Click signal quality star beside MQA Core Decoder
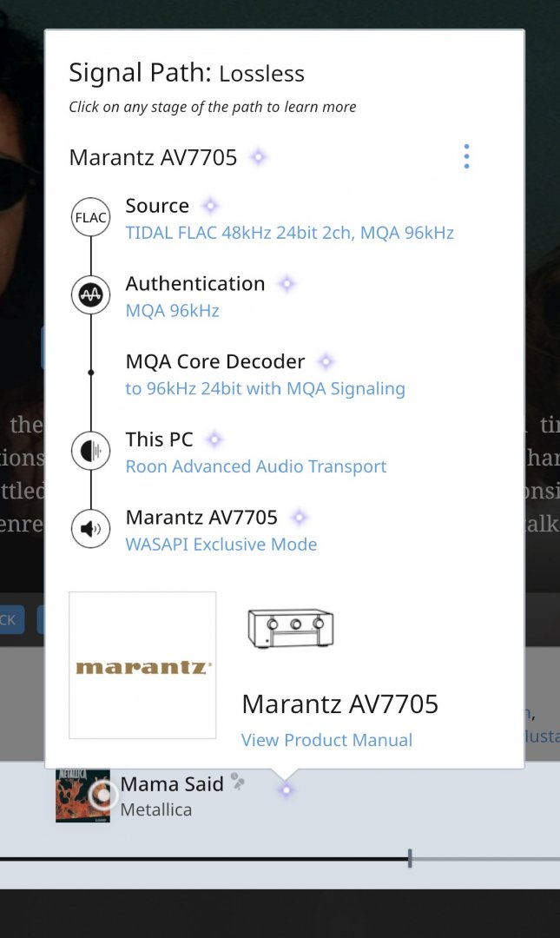560x938 pixels. [326, 361]
